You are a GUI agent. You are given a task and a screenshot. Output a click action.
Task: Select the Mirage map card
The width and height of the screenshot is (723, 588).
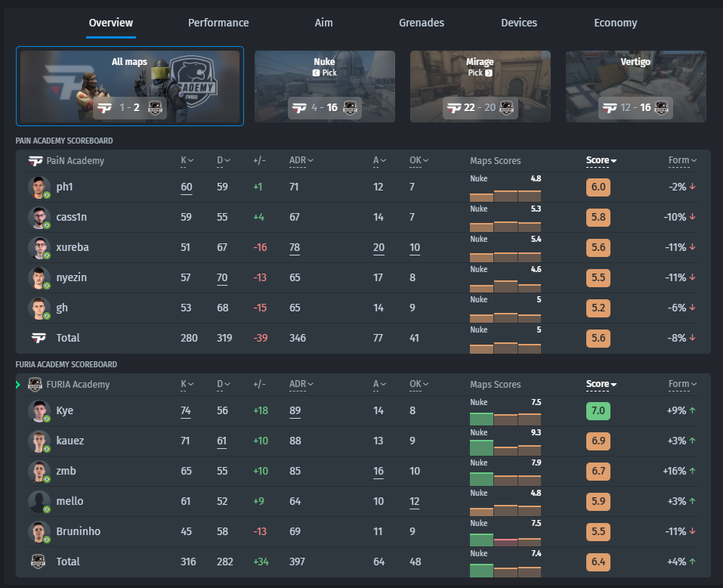pyautogui.click(x=480, y=87)
